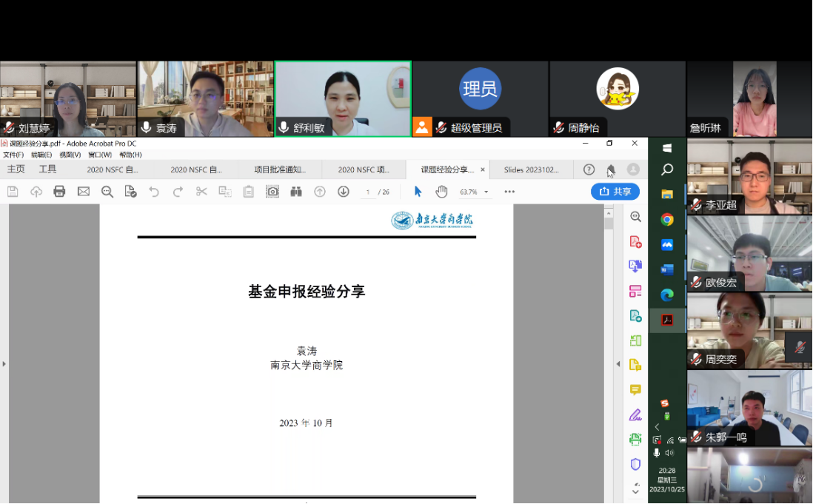Expand the left navigation pane arrow
The image size is (813, 504).
(x=4, y=364)
